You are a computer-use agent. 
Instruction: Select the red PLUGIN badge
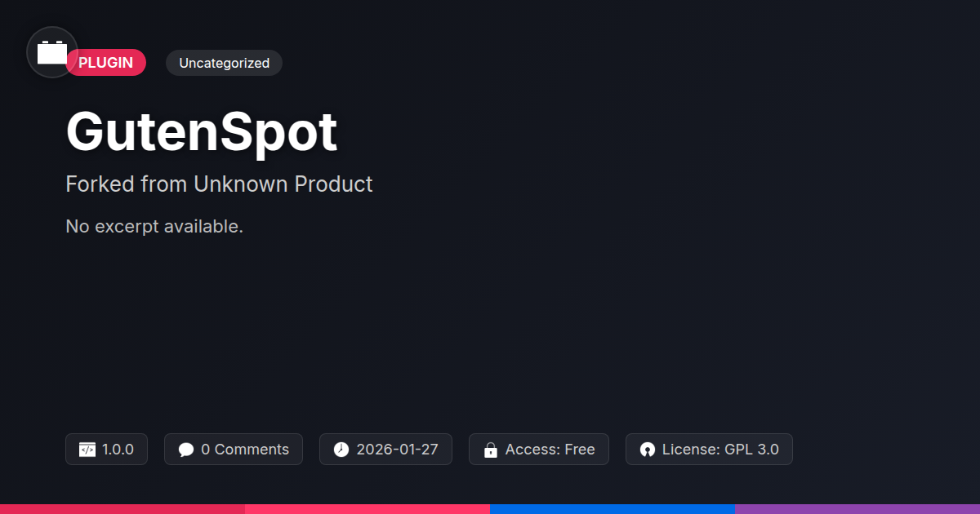coord(106,63)
